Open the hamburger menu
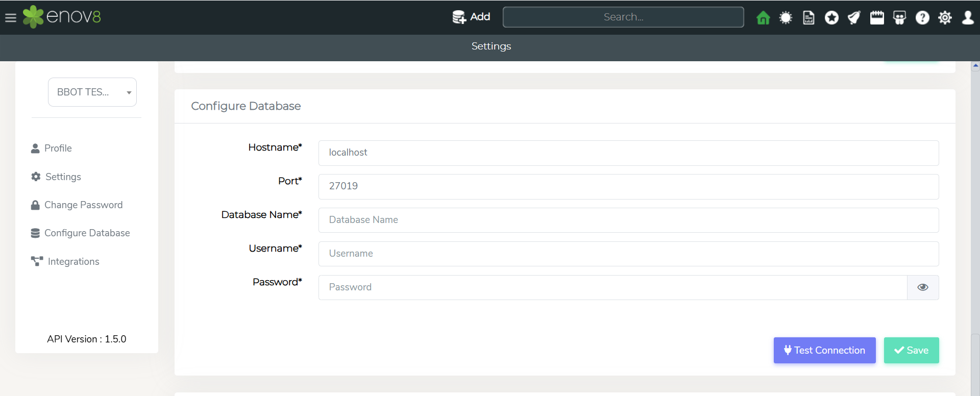Image resolution: width=980 pixels, height=396 pixels. 11,18
